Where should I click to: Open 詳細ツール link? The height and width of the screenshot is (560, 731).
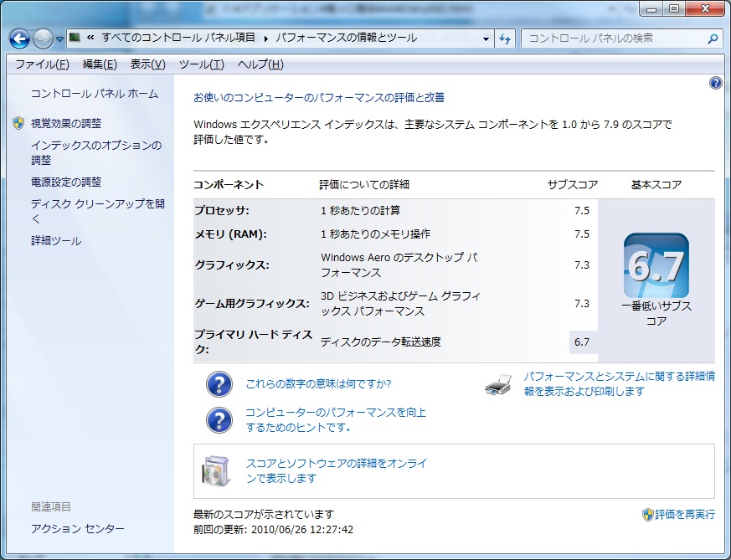click(x=56, y=241)
